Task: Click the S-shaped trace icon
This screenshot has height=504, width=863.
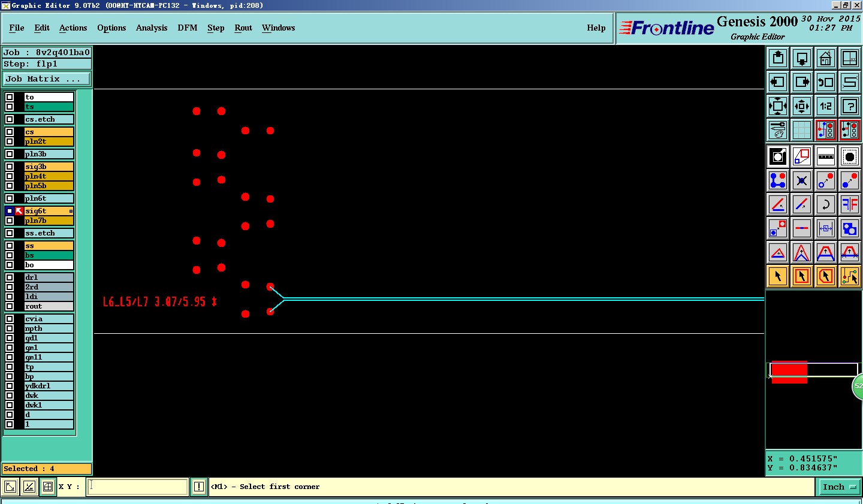Action: [x=850, y=82]
